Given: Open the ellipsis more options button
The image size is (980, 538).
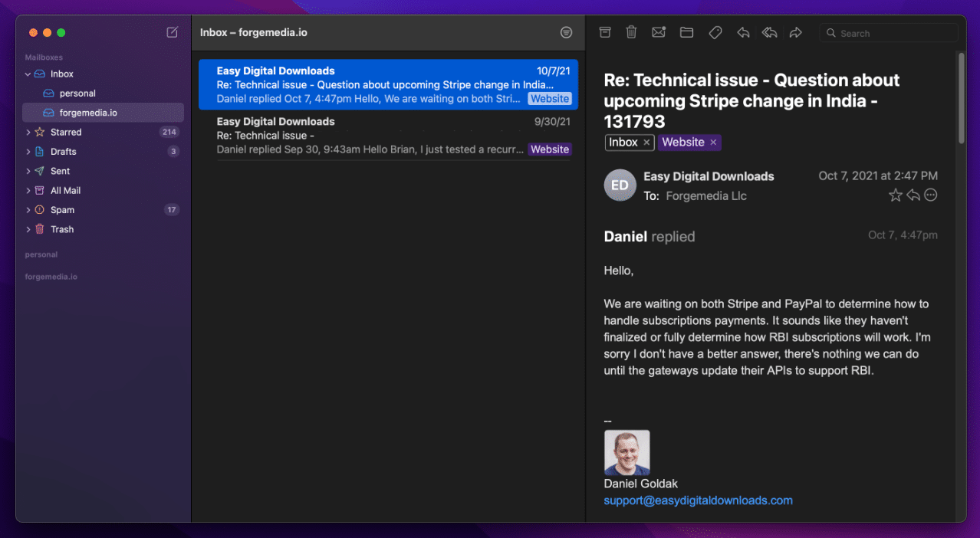Looking at the screenshot, I should pyautogui.click(x=931, y=195).
